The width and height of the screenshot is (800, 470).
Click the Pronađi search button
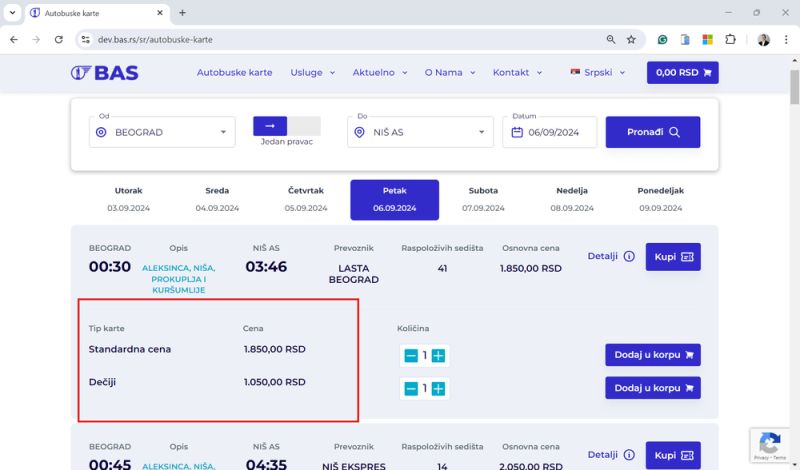click(653, 132)
